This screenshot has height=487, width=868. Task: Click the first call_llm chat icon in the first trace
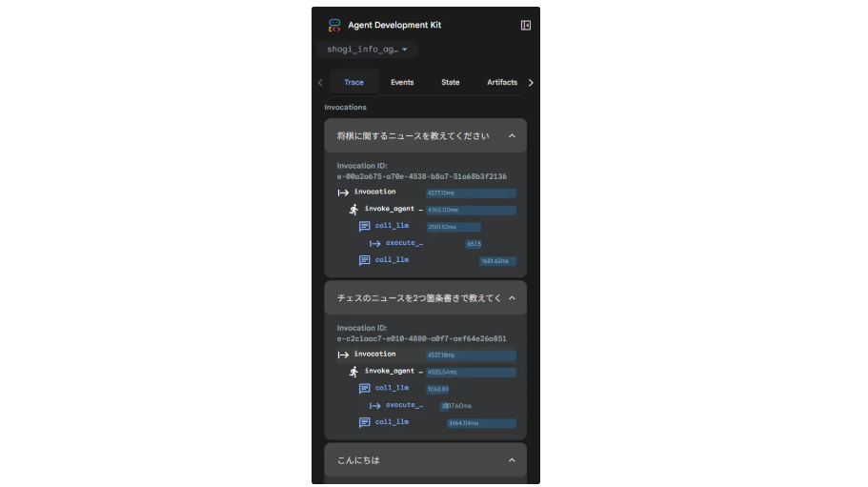[x=364, y=227]
